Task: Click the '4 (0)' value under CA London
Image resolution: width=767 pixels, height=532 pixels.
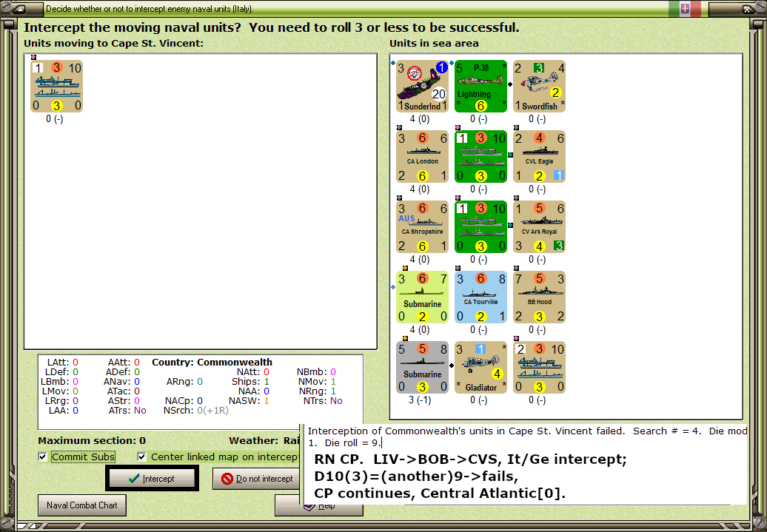Action: point(419,189)
